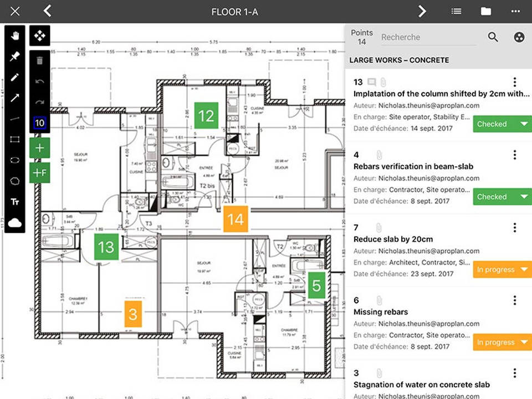532x399 pixels.
Task: Click the Recherche search field
Action: [x=428, y=37]
